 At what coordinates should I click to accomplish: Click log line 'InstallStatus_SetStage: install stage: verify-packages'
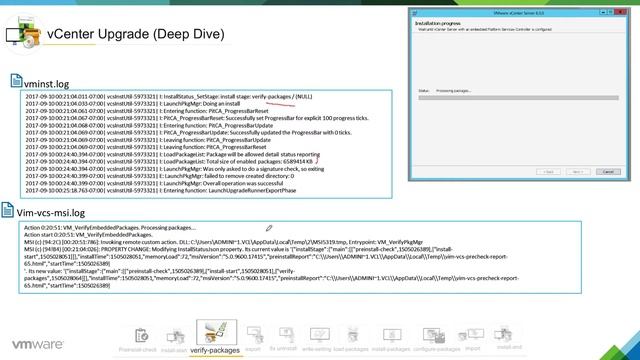169,97
